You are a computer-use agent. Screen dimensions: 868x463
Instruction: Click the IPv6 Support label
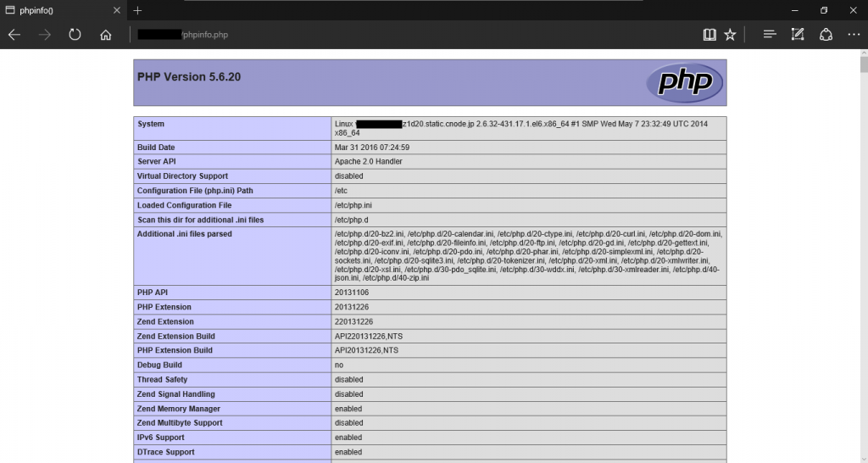point(160,438)
